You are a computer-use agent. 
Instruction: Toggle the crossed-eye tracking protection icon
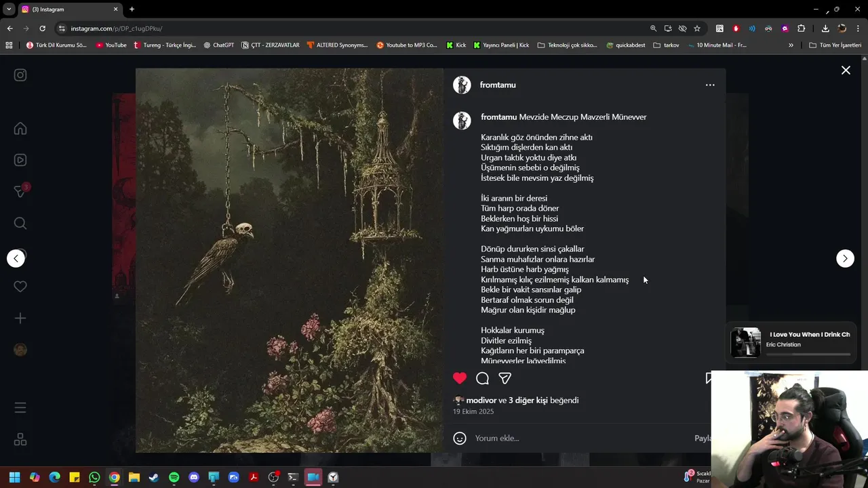coord(682,28)
